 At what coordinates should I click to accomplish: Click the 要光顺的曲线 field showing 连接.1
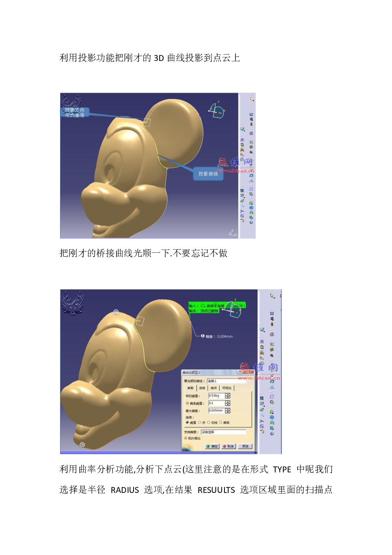point(226,381)
